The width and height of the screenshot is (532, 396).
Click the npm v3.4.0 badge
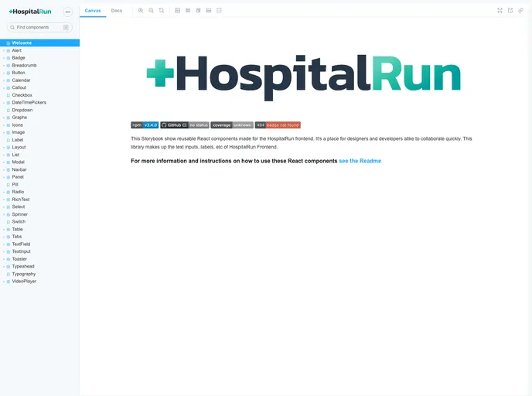[x=145, y=125]
